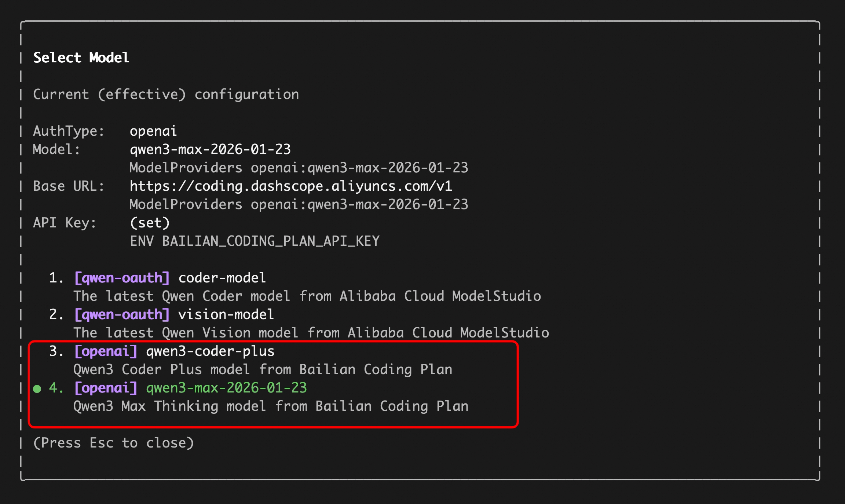845x504 pixels.
Task: Click the "(Press Esc to close)" hint
Action: pos(113,443)
